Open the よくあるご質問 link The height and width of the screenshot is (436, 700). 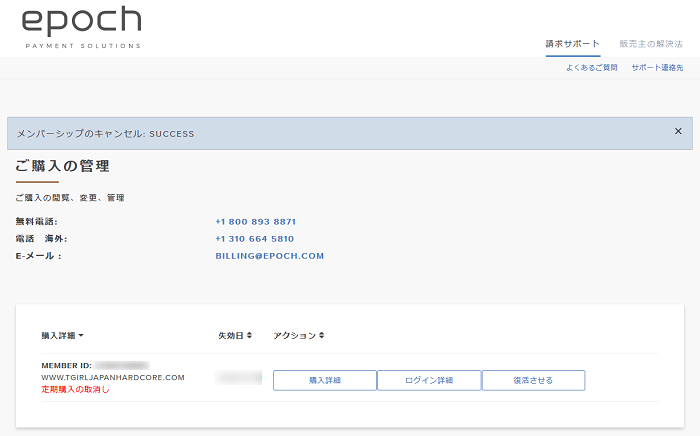tap(591, 67)
